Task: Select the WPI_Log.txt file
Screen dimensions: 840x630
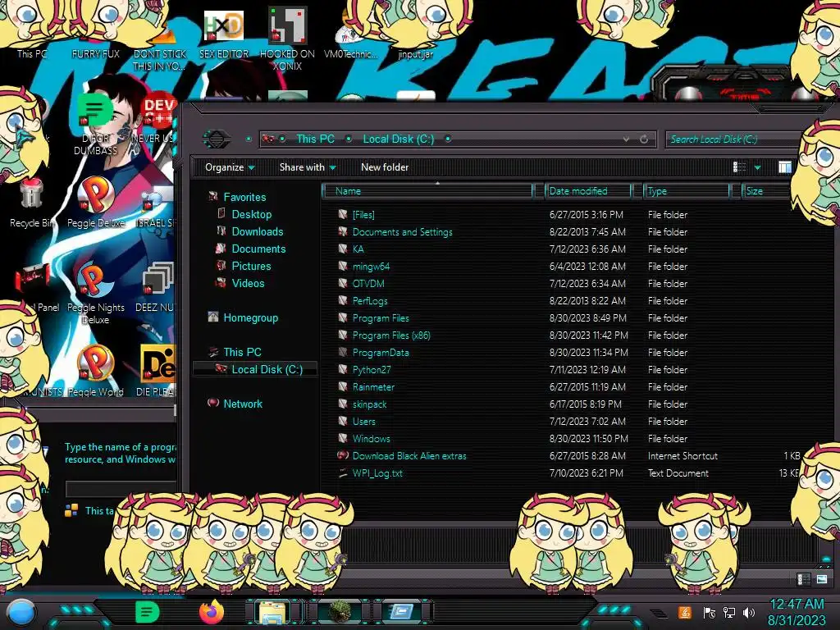Action: click(377, 473)
